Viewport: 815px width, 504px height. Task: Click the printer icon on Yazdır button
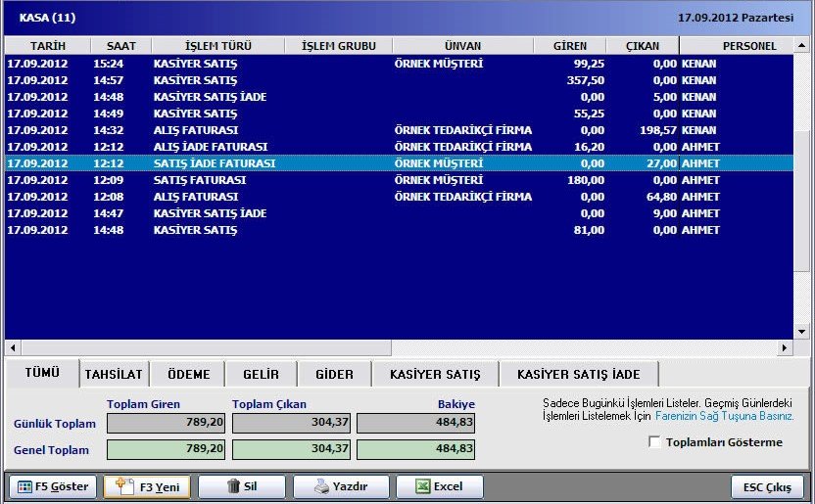coord(322,486)
